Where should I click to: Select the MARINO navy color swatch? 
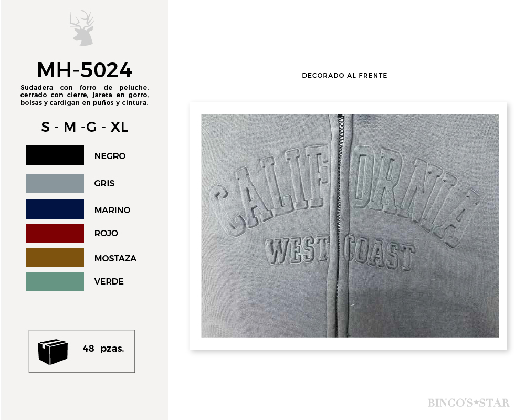pos(55,209)
